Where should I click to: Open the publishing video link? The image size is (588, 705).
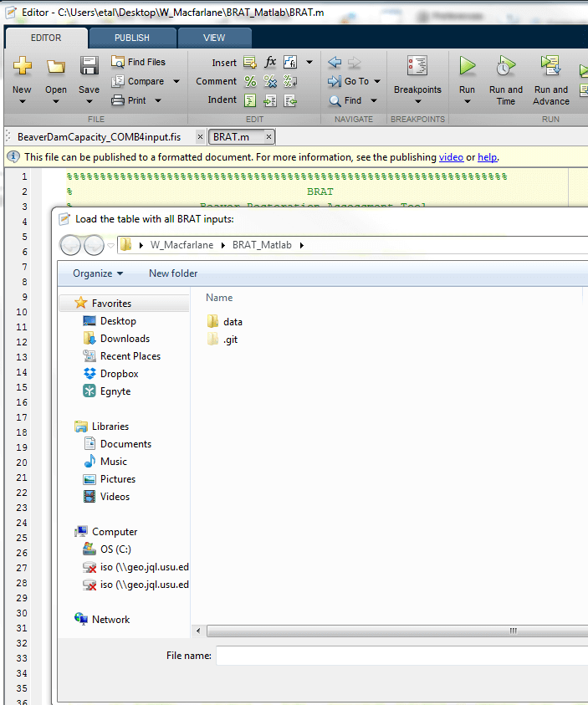[451, 157]
